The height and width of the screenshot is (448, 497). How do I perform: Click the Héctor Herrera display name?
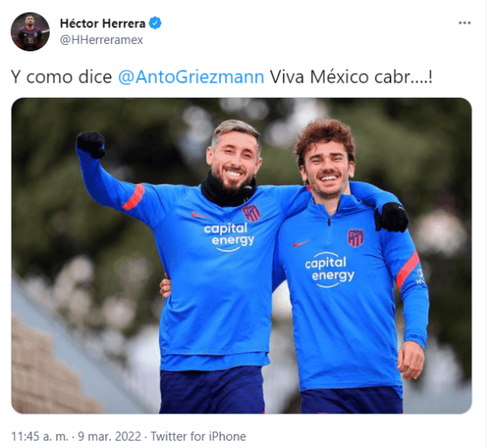103,23
